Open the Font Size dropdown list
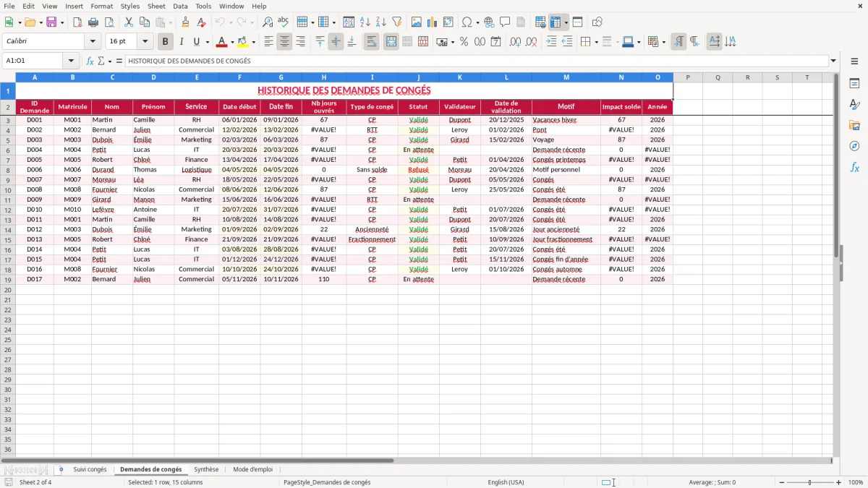 pyautogui.click(x=145, y=42)
